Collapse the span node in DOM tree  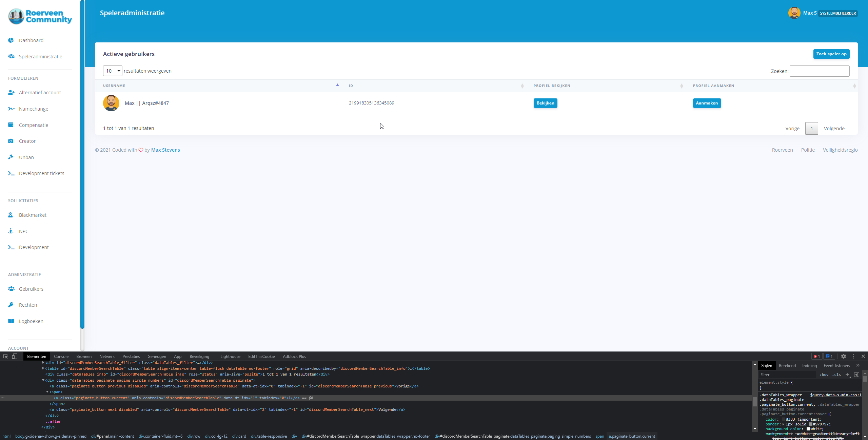pos(47,392)
